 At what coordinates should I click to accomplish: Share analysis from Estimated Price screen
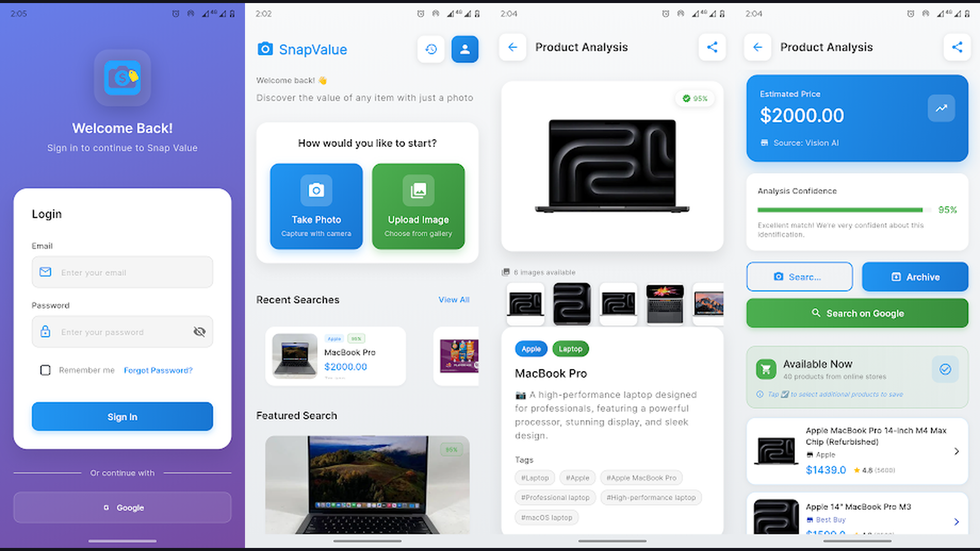pos(957,47)
